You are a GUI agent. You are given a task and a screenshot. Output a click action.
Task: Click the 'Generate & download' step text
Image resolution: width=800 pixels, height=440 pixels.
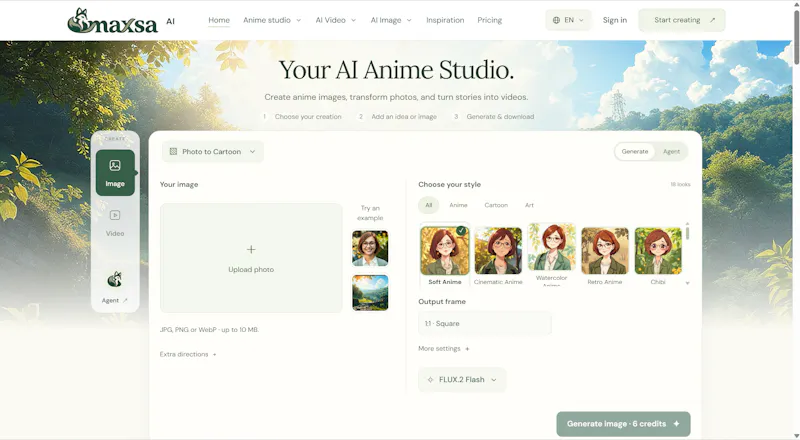pos(501,117)
